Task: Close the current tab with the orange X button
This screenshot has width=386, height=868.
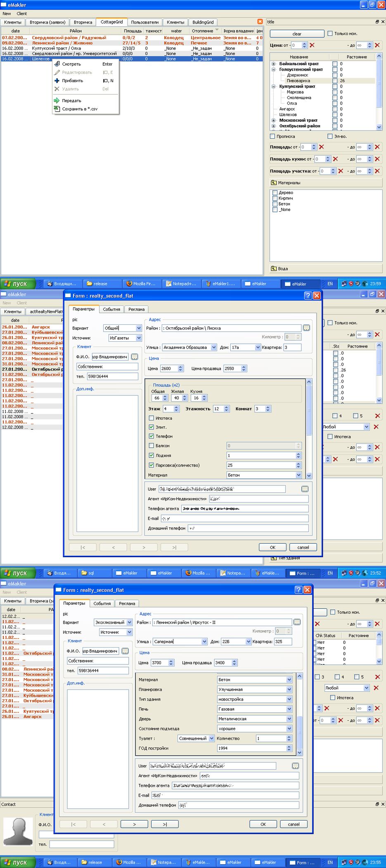Action: tap(260, 21)
